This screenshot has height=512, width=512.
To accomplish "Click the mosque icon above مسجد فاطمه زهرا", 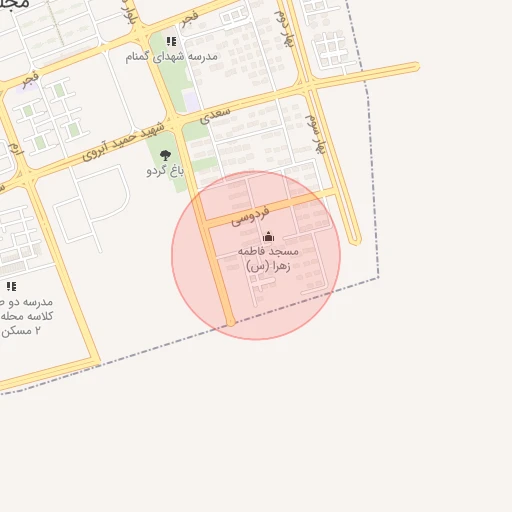I will (268, 236).
